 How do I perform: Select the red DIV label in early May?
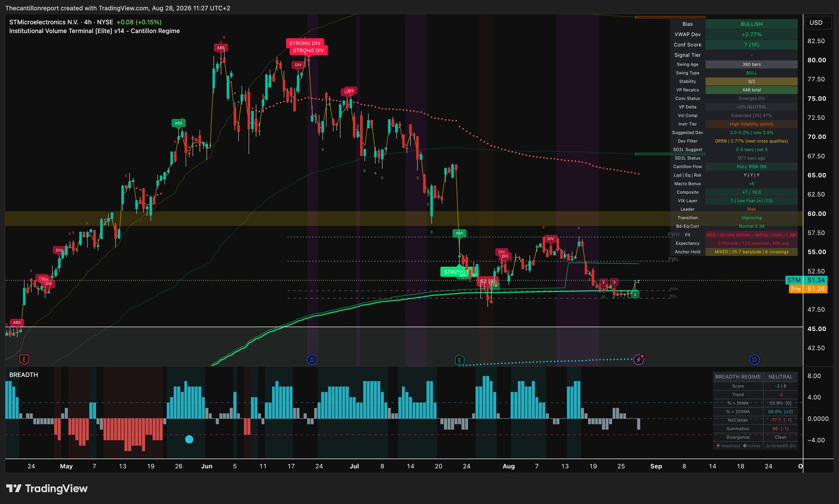tap(59, 250)
